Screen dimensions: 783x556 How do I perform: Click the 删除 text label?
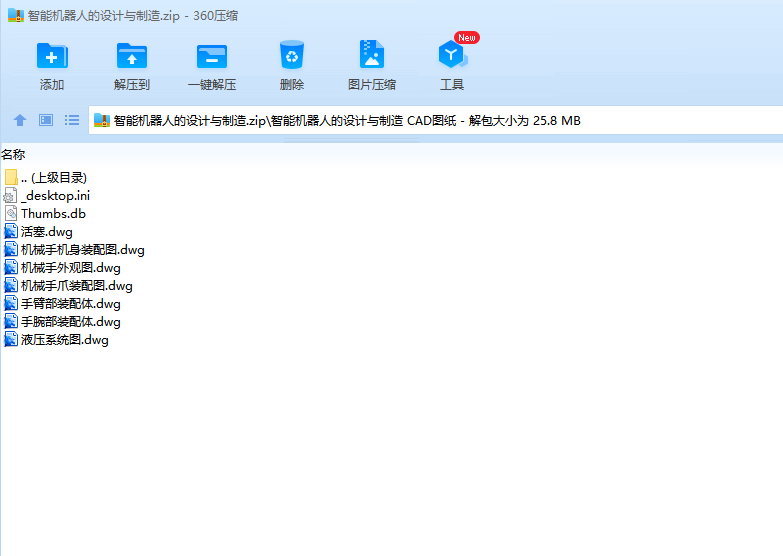tap(292, 84)
